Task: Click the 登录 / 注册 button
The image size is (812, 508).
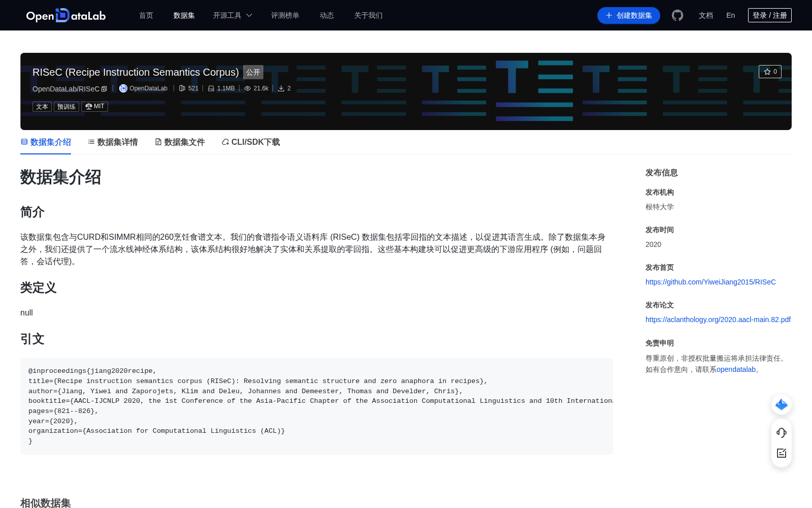Action: pyautogui.click(x=770, y=15)
